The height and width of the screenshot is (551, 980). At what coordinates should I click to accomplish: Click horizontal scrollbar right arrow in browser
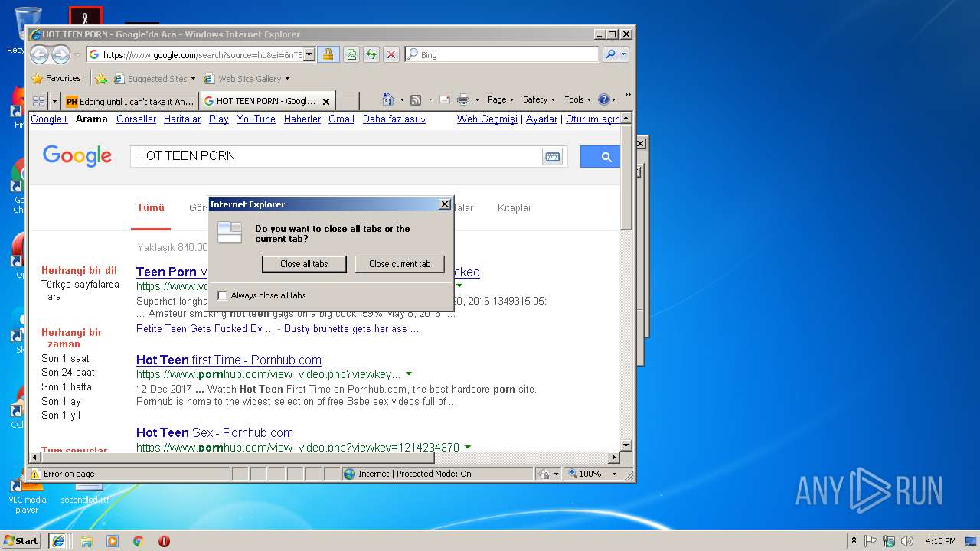(x=613, y=458)
